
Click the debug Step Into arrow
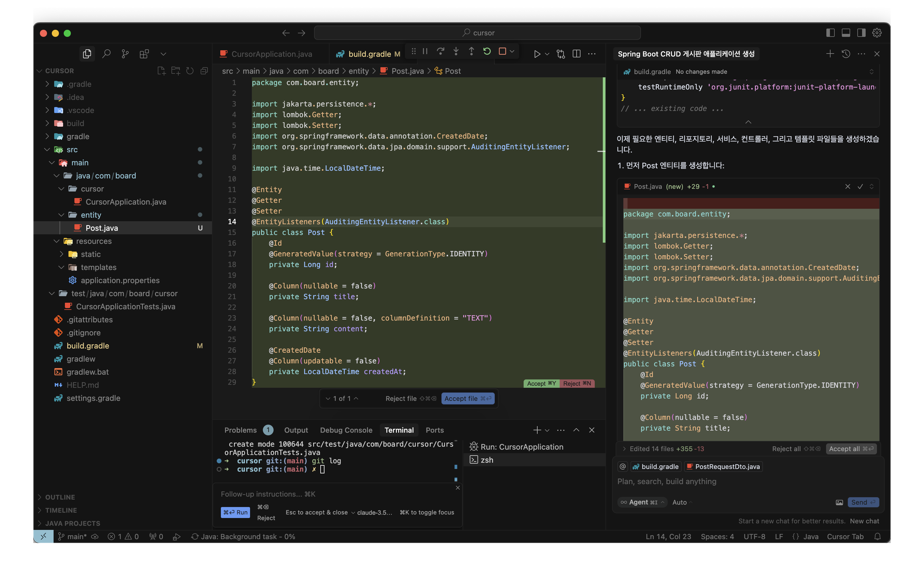(x=456, y=51)
